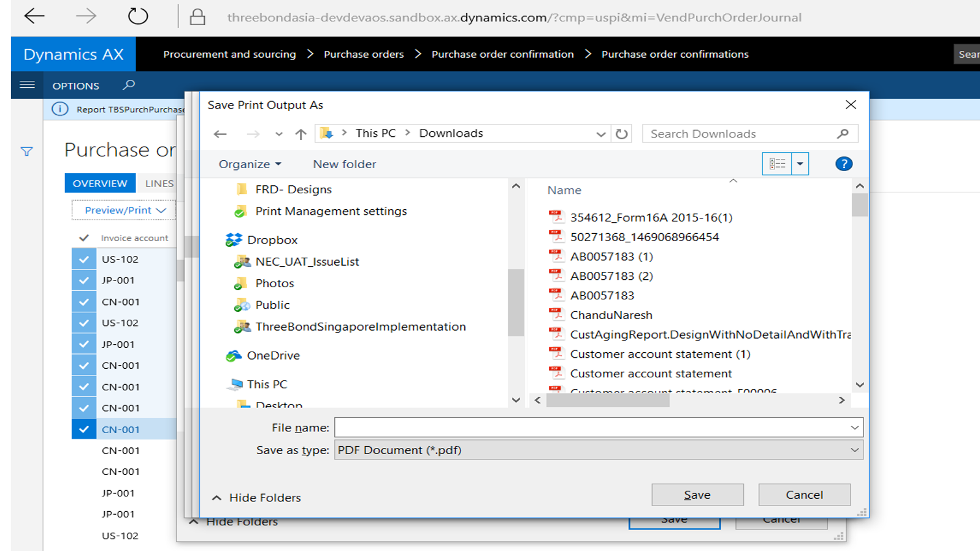Click the filter funnel icon
This screenshot has height=551, width=980.
click(x=26, y=152)
